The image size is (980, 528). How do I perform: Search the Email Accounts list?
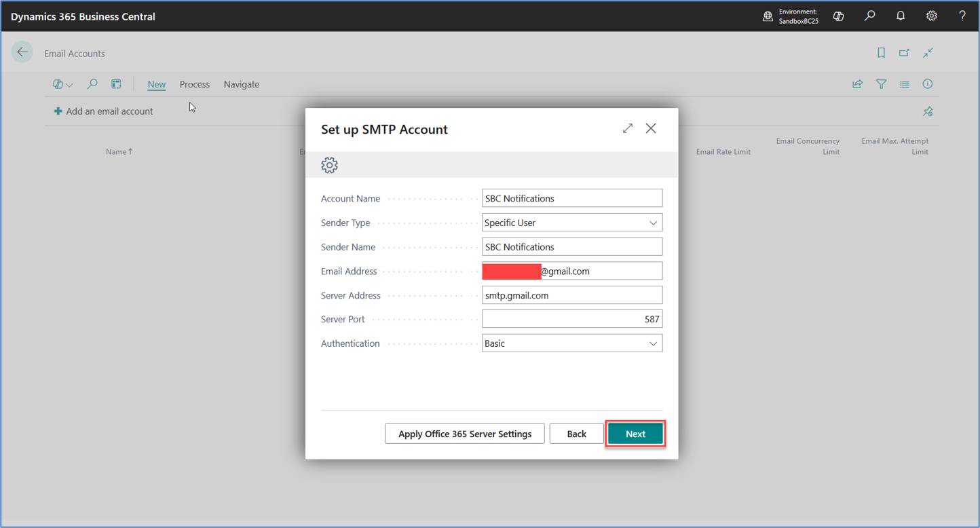[92, 84]
